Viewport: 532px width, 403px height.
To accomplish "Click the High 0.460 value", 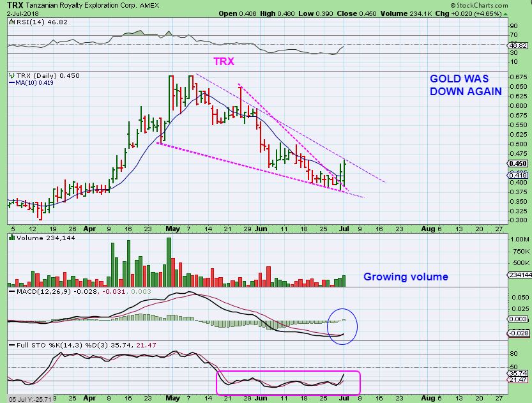I will tap(278, 13).
